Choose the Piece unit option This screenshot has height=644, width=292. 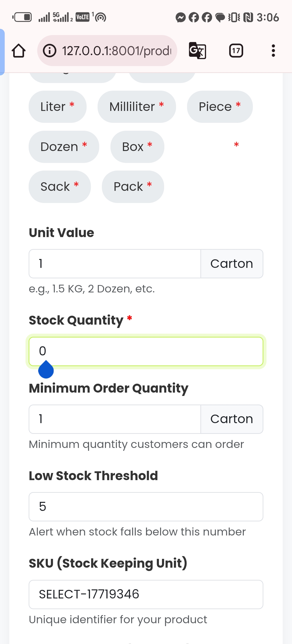coord(219,107)
